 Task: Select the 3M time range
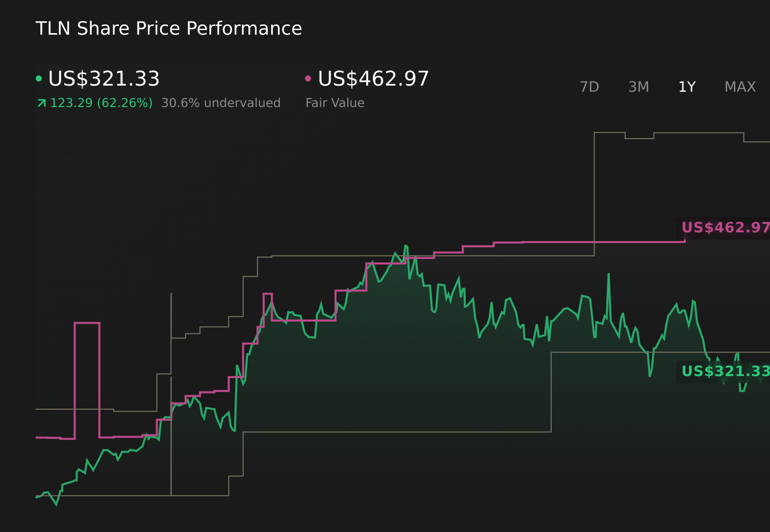(638, 87)
